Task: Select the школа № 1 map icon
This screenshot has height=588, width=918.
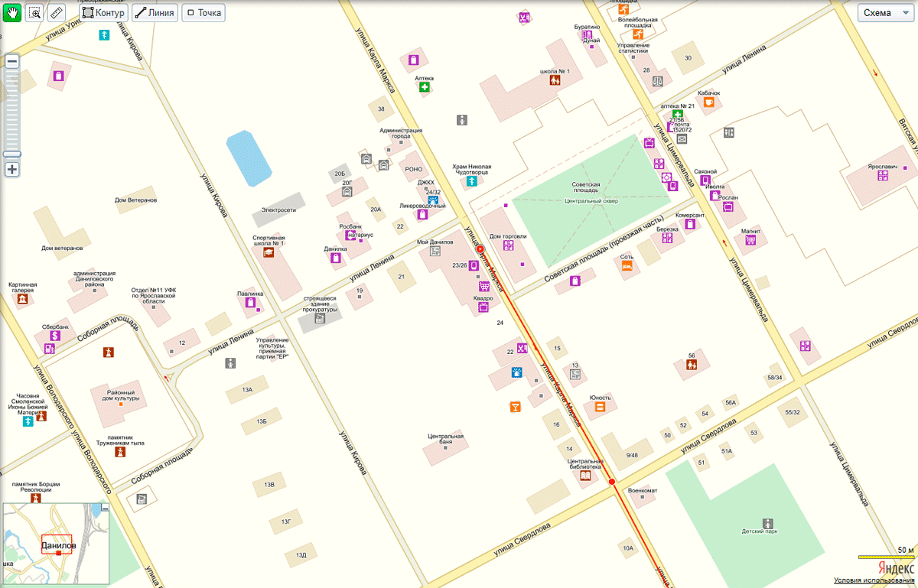Action: [x=555, y=81]
